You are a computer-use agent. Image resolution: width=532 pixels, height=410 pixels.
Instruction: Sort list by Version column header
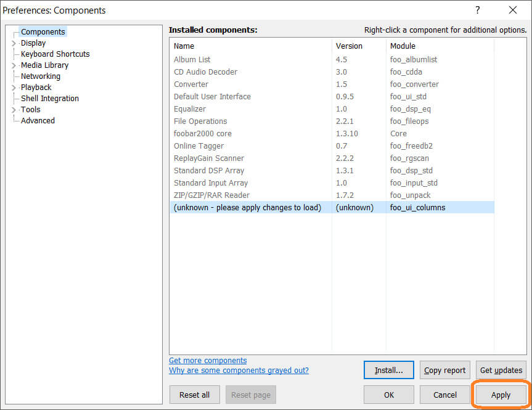359,46
